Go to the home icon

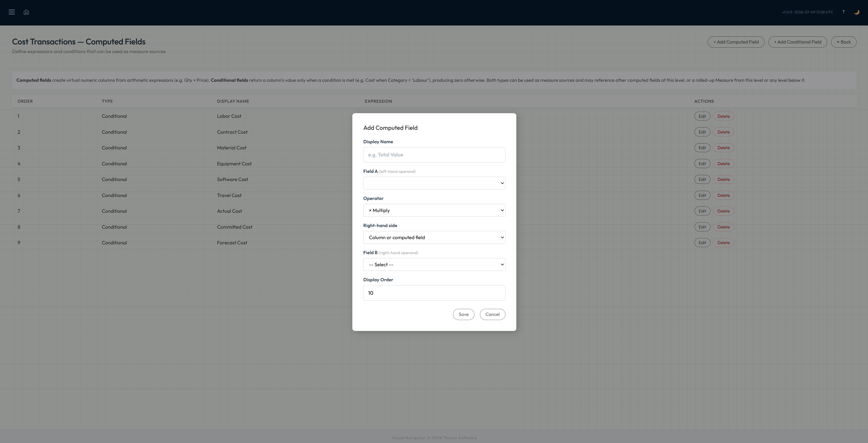(x=26, y=12)
